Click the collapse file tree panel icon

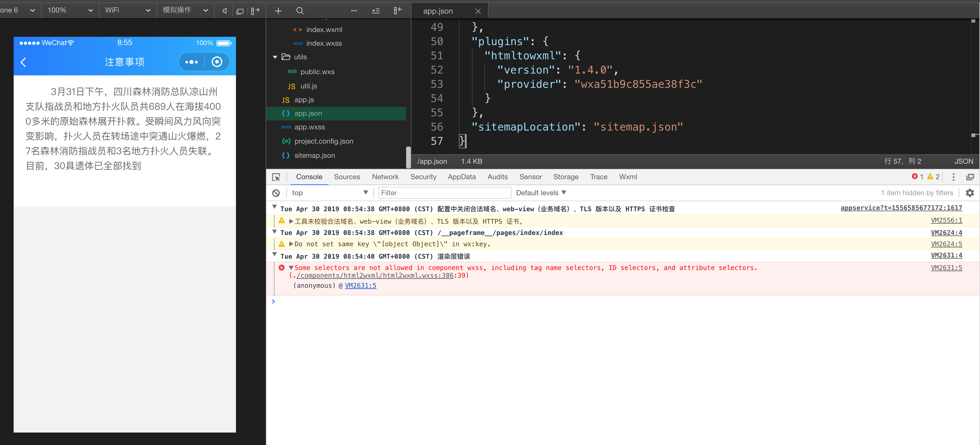tap(398, 11)
